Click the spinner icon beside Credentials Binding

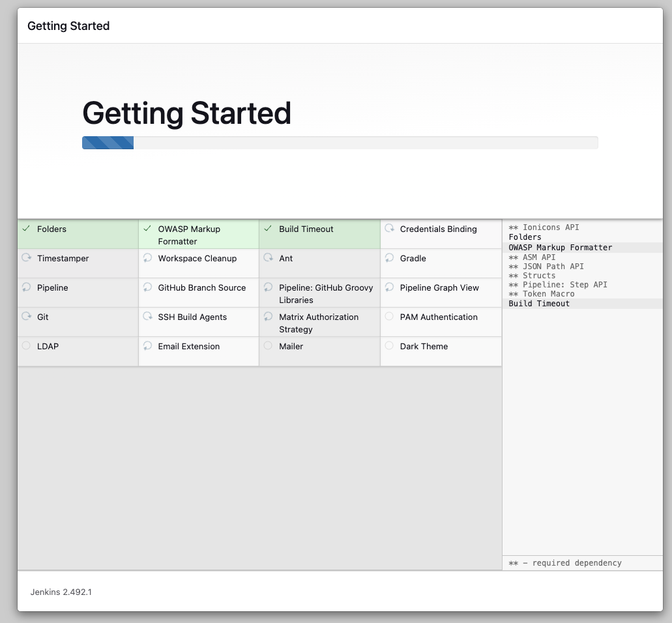[389, 228]
